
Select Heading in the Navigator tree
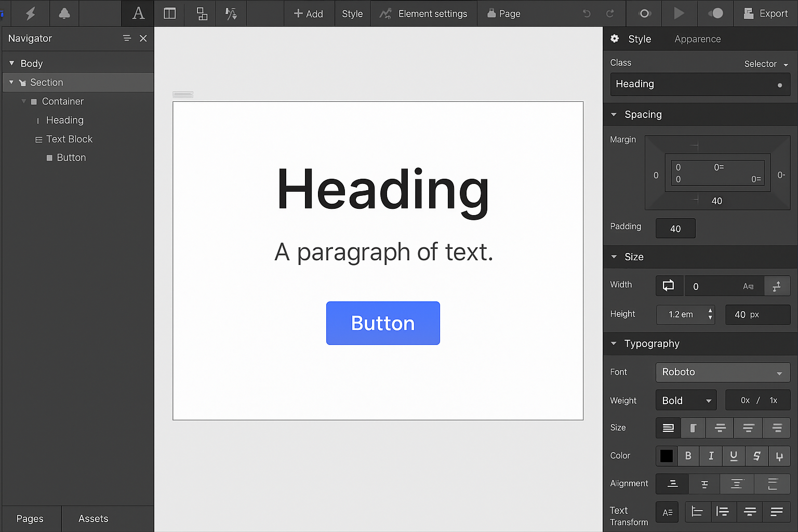tap(65, 120)
